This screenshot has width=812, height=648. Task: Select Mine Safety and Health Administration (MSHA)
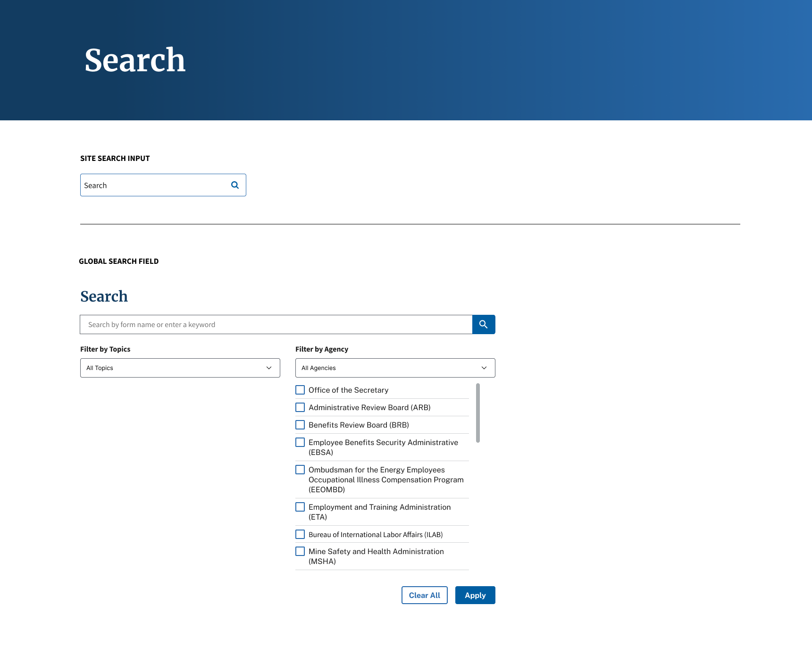300,551
